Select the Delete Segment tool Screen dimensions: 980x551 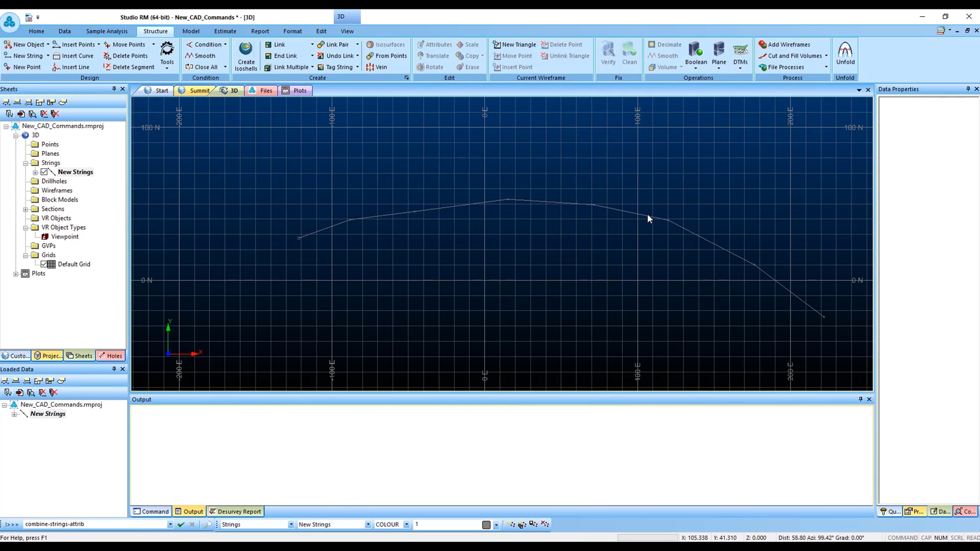[129, 67]
